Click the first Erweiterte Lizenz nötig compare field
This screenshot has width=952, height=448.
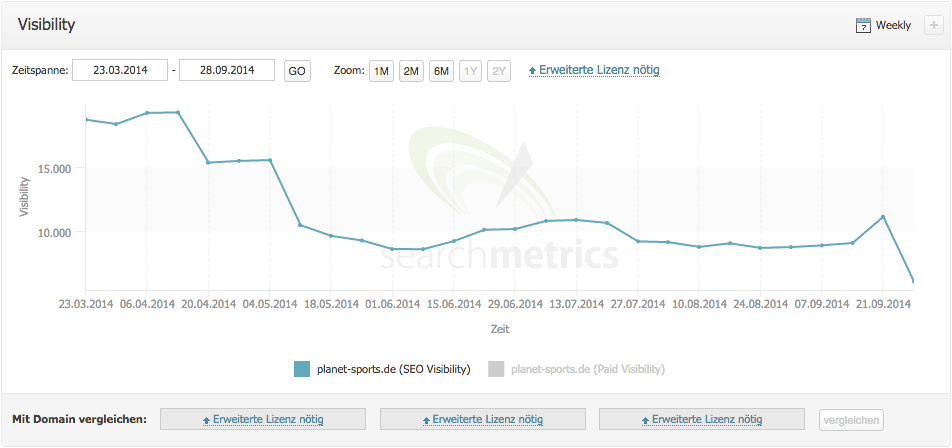pyautogui.click(x=263, y=419)
